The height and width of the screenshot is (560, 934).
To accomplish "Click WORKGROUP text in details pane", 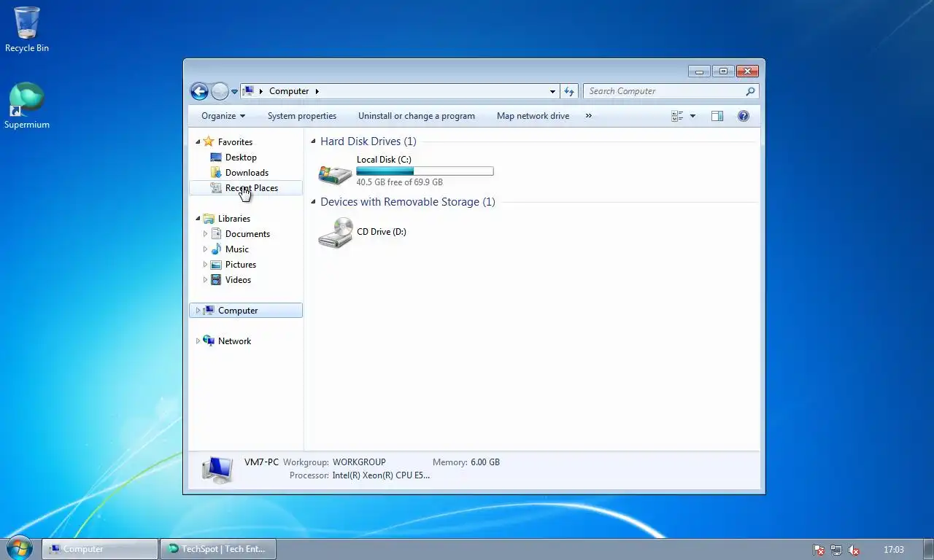I will pyautogui.click(x=359, y=462).
